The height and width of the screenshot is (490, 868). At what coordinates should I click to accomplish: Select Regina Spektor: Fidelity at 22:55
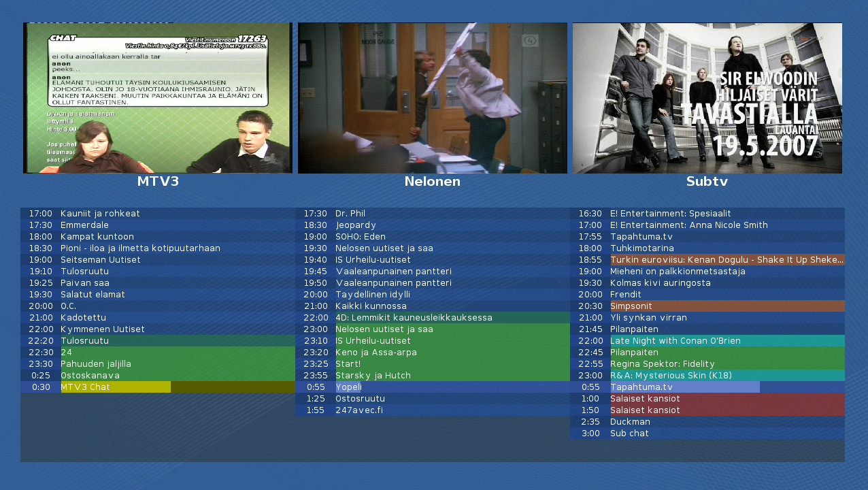[707, 364]
